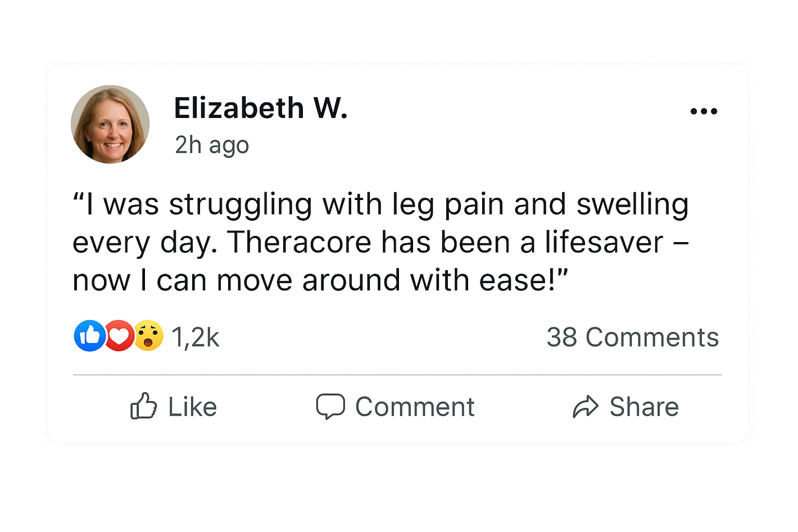Click the Comment button label

(x=415, y=407)
